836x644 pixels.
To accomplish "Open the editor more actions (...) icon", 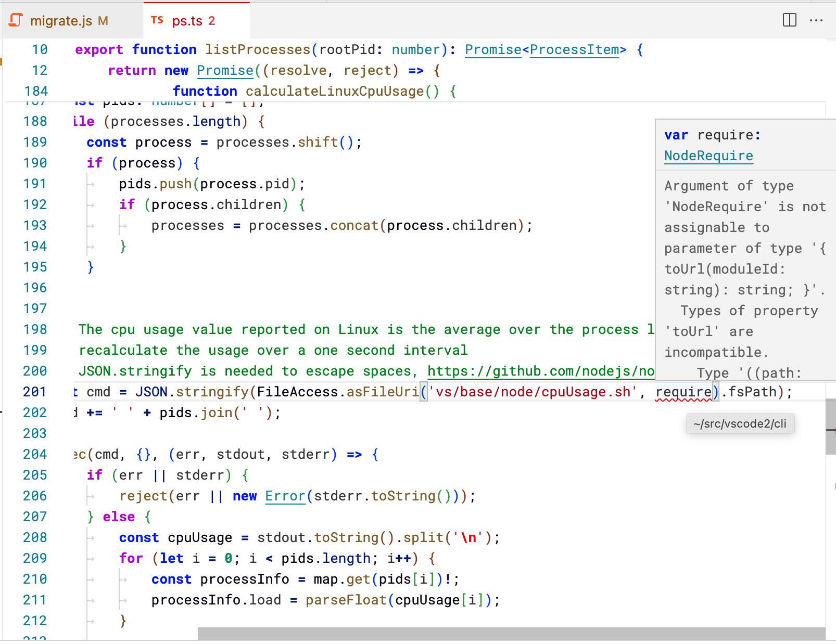I will pos(816,21).
